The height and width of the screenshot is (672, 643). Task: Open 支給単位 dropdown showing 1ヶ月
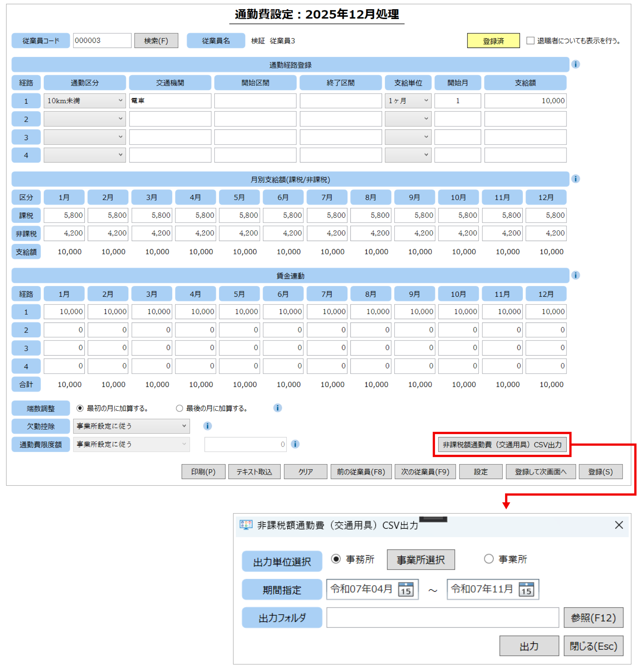[x=408, y=101]
